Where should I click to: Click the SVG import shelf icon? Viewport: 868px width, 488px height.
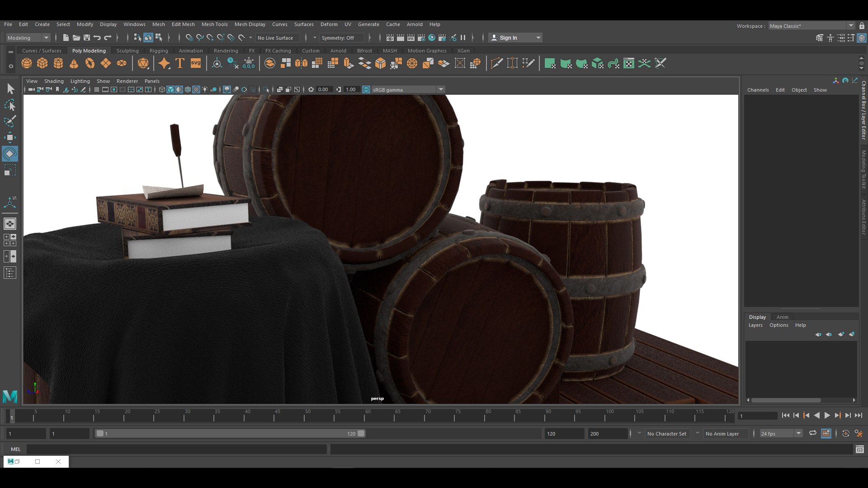click(x=196, y=63)
